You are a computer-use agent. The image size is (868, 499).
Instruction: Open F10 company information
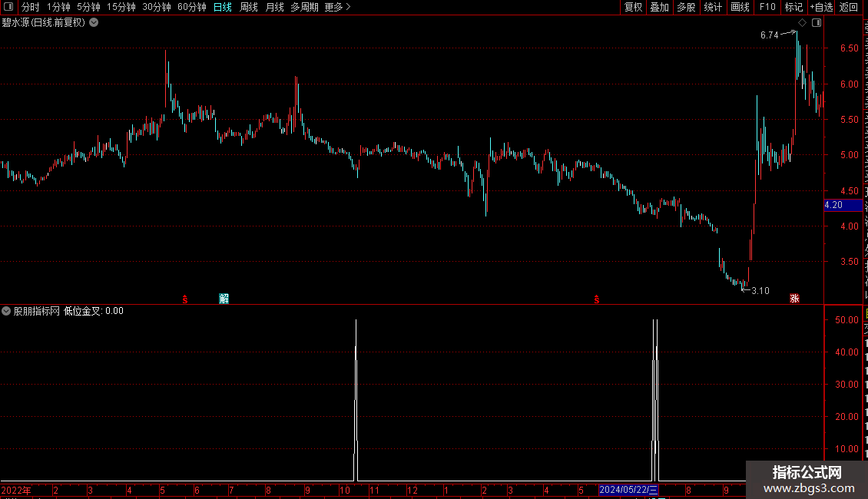[767, 7]
